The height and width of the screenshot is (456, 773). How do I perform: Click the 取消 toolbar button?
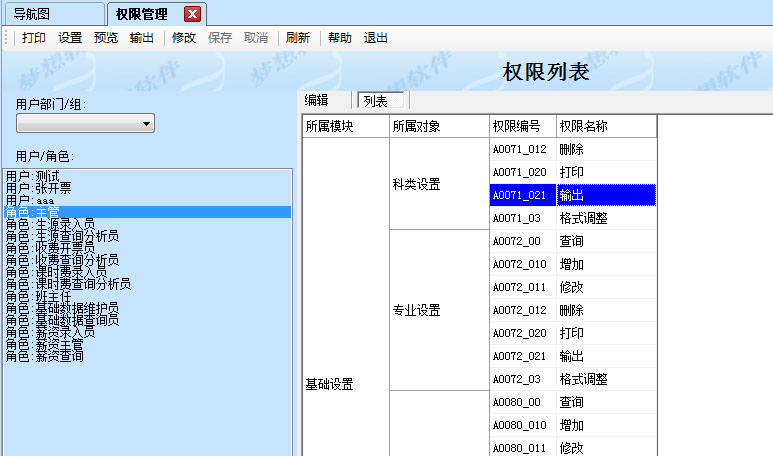(x=256, y=38)
